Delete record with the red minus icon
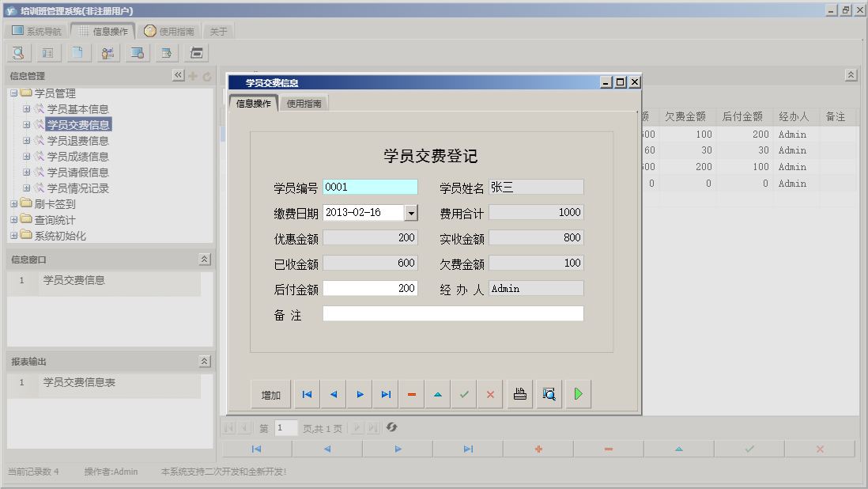868x489 pixels. [x=411, y=393]
